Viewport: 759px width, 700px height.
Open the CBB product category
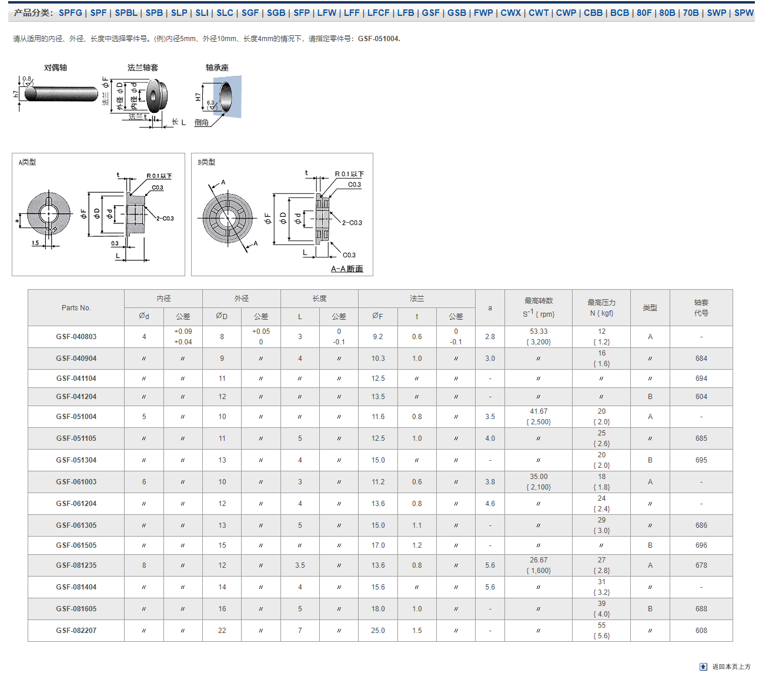click(x=593, y=12)
